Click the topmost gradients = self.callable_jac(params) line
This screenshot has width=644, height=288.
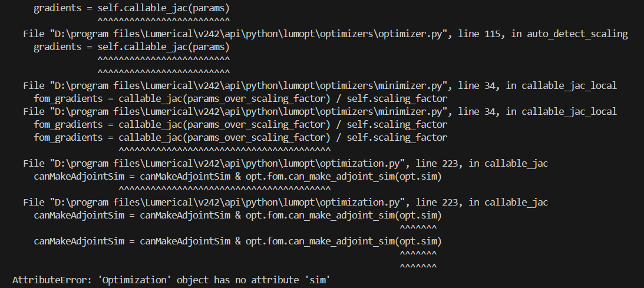pyautogui.click(x=131, y=8)
